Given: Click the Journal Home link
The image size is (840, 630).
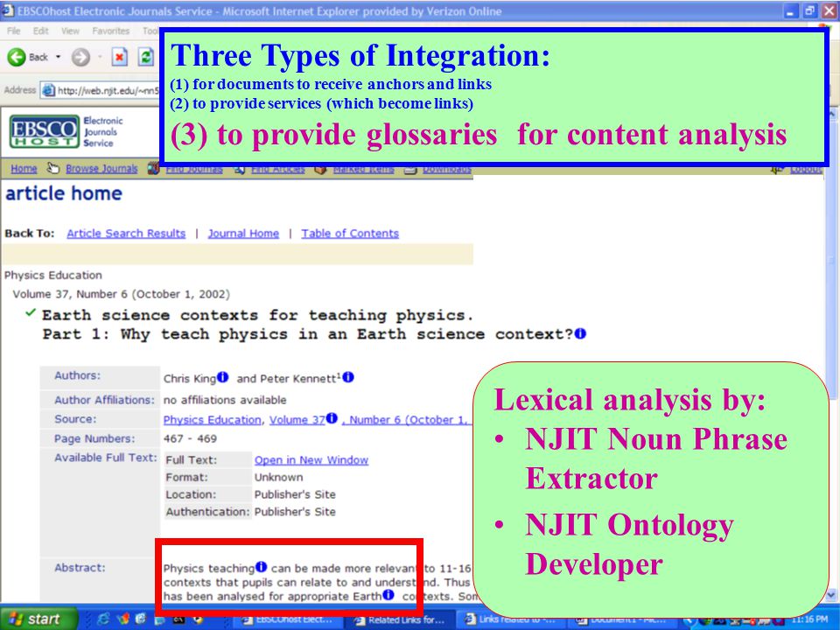Looking at the screenshot, I should (243, 234).
